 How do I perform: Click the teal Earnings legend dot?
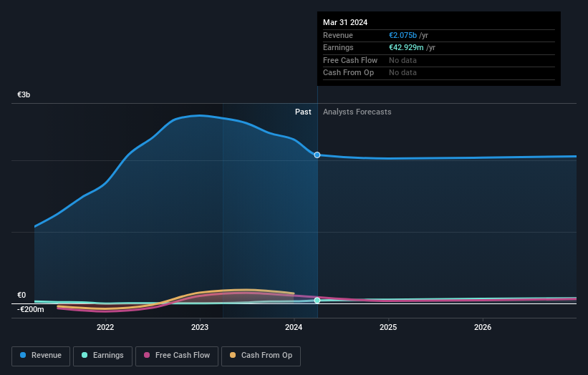click(x=85, y=355)
